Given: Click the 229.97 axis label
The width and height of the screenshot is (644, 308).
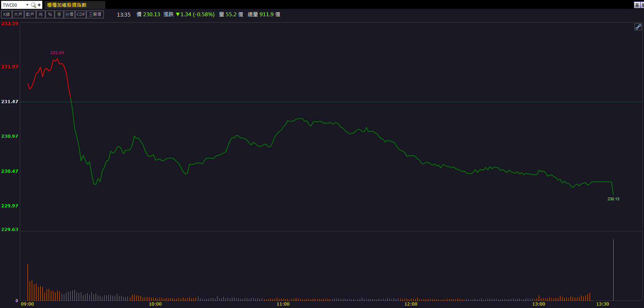Looking at the screenshot, I should (x=10, y=206).
